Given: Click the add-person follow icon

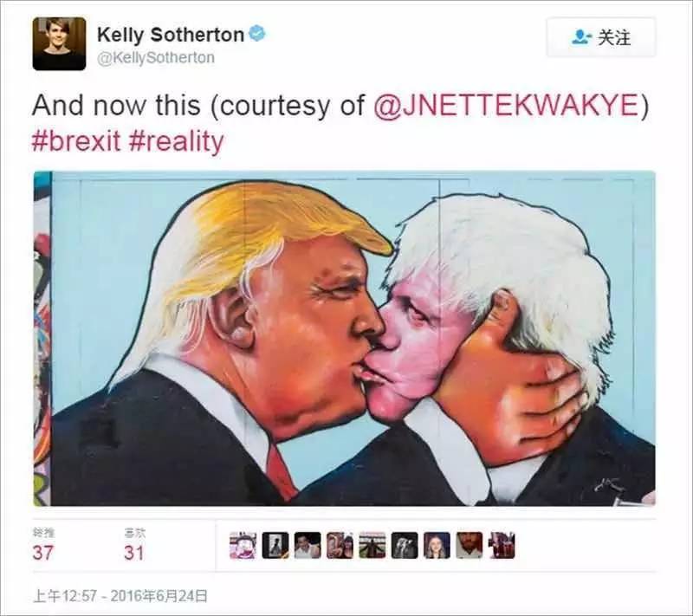Looking at the screenshot, I should [581, 37].
